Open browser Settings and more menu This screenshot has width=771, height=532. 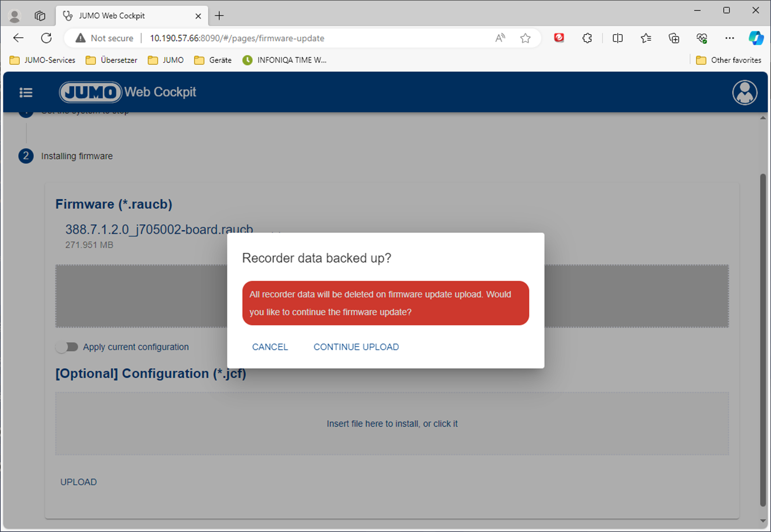tap(729, 38)
